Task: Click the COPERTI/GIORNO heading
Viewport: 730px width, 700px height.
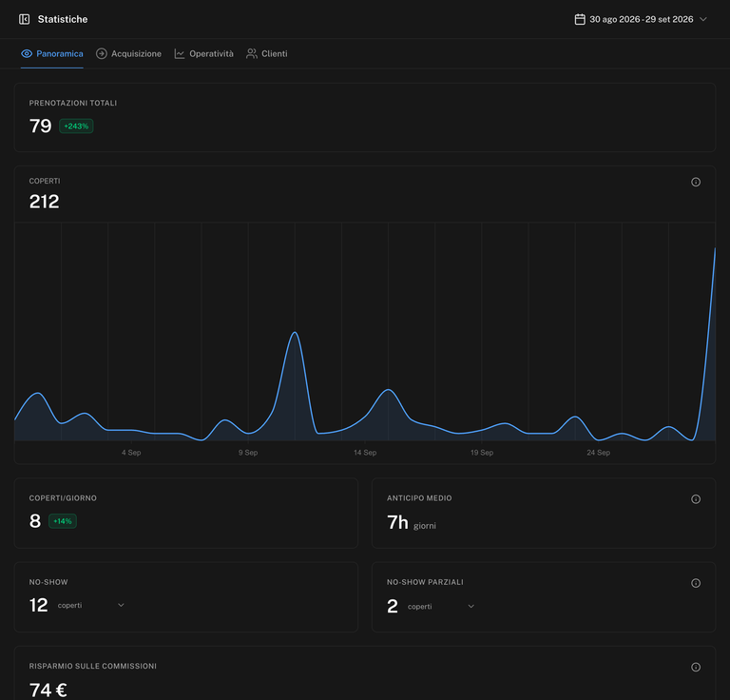Action: tap(63, 497)
